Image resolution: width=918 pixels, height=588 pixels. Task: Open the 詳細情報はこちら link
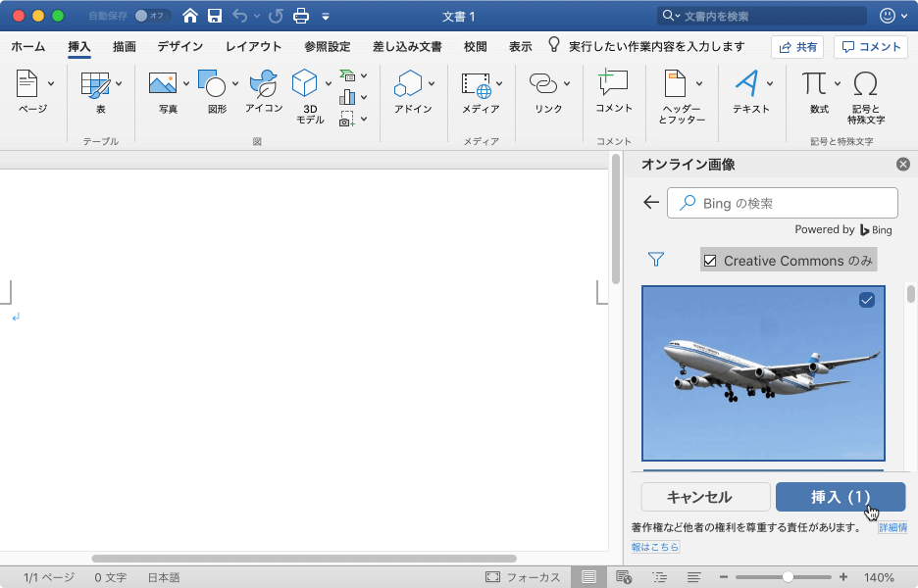point(892,528)
